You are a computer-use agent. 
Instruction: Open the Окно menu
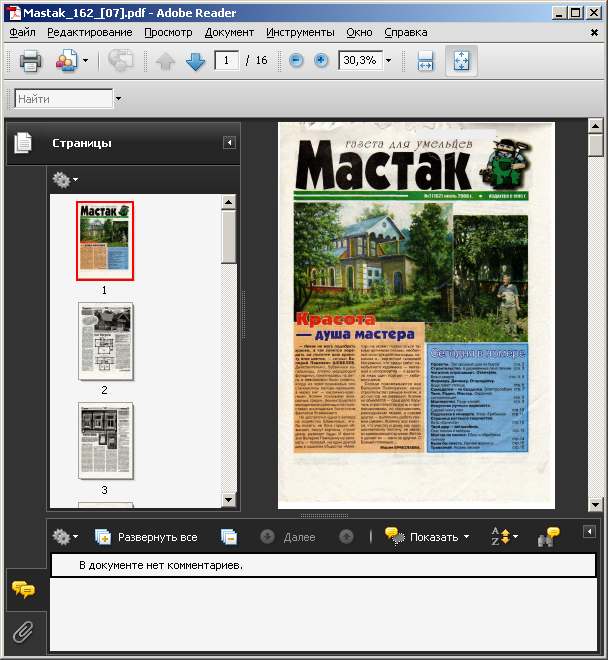359,32
